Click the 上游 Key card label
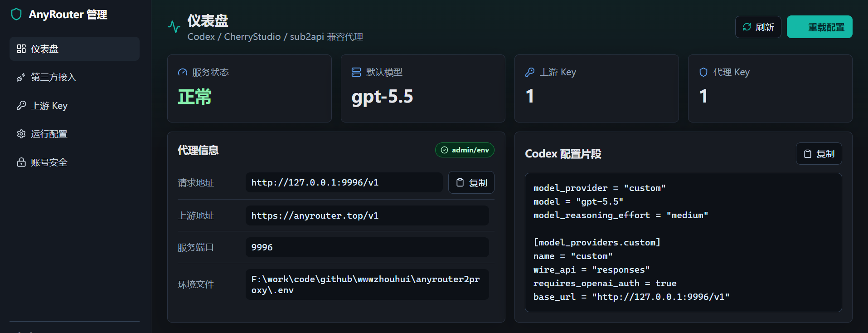This screenshot has height=333, width=868. 558,72
